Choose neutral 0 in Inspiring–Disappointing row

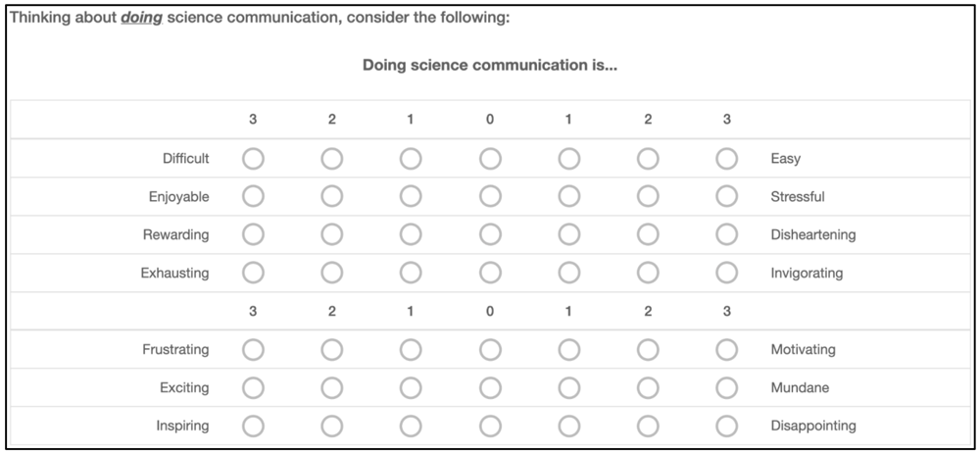[490, 426]
